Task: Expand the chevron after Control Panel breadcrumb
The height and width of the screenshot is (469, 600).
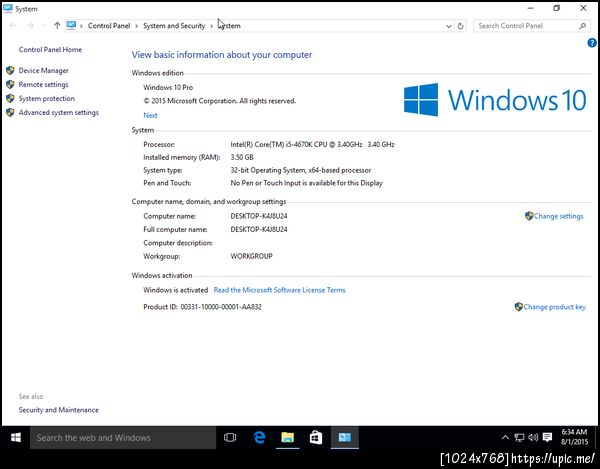Action: [137, 26]
